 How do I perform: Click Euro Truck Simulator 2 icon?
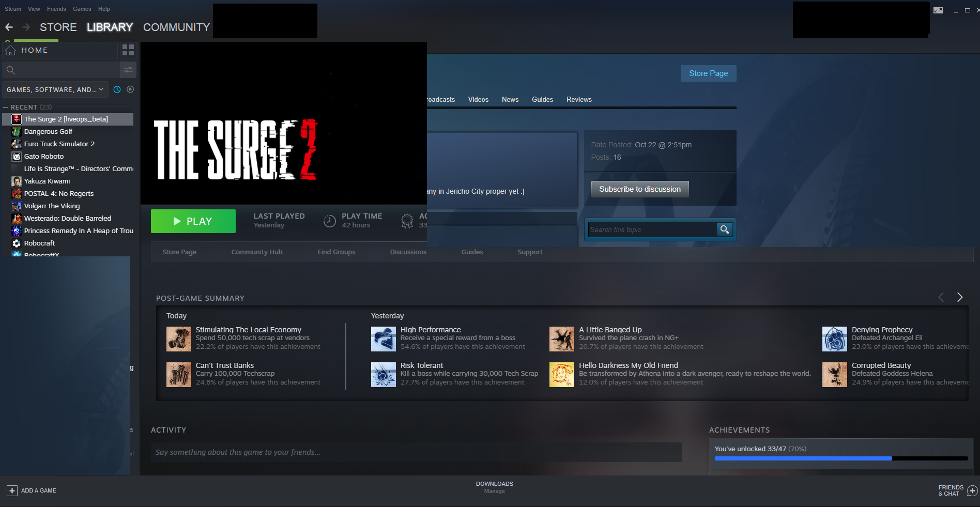point(17,144)
